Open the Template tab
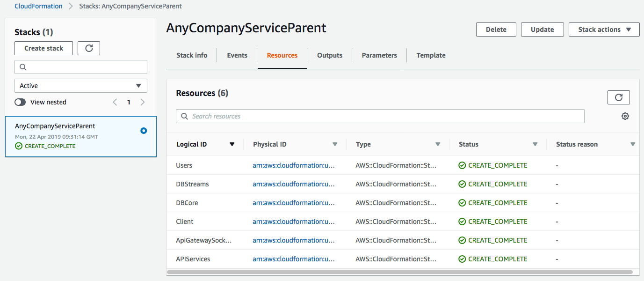The width and height of the screenshot is (644, 281). coord(431,55)
